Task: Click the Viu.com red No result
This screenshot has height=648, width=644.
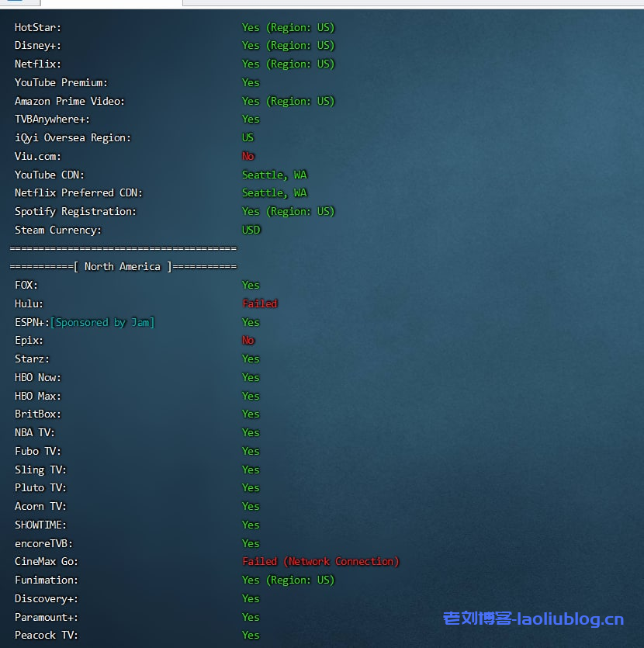Action: coord(248,156)
